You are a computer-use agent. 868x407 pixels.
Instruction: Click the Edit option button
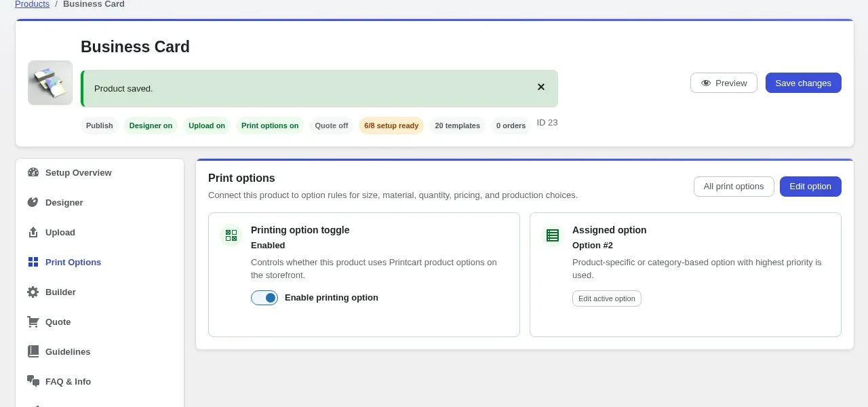click(x=810, y=187)
